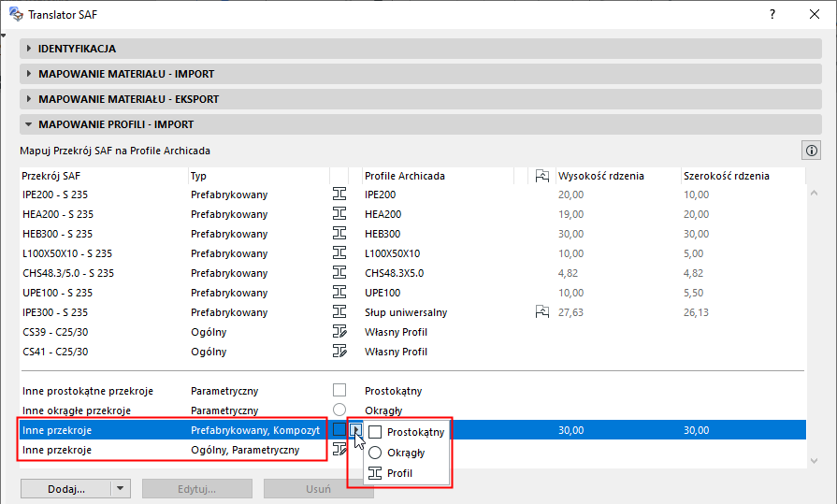Click the flag icon in the table header

coord(541,176)
